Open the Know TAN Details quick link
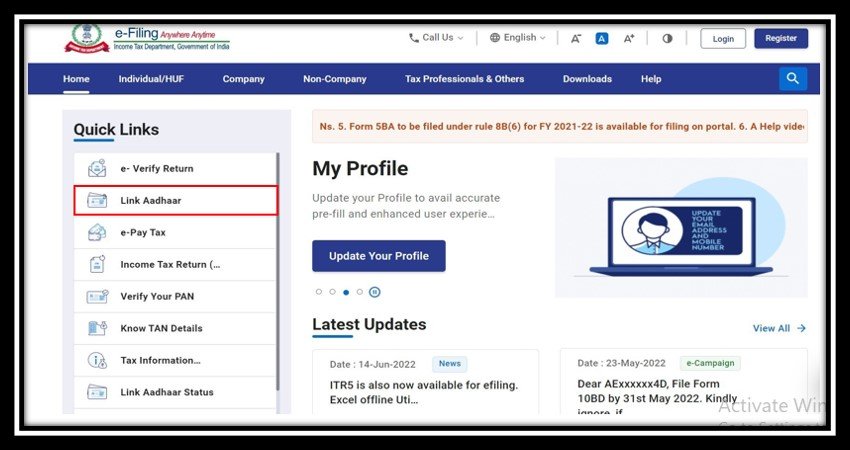 [175, 329]
